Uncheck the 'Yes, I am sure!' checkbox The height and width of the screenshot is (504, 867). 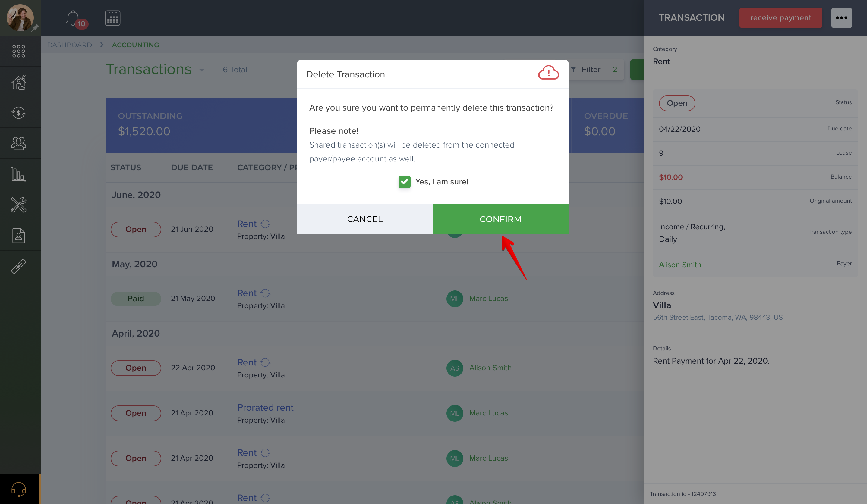click(404, 182)
